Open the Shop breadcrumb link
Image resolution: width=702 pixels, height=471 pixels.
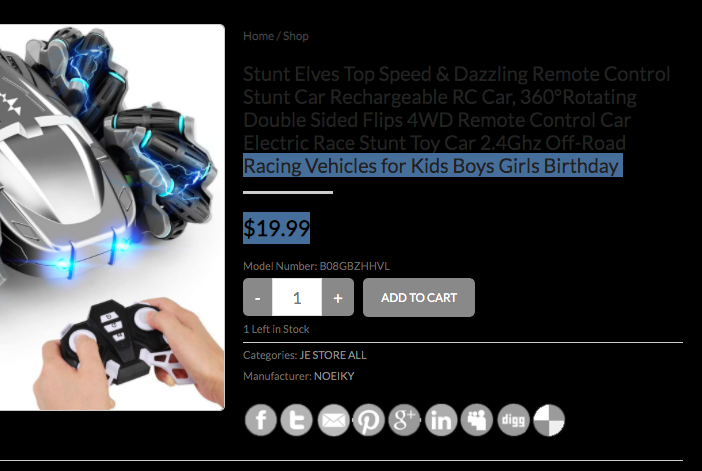pos(295,36)
